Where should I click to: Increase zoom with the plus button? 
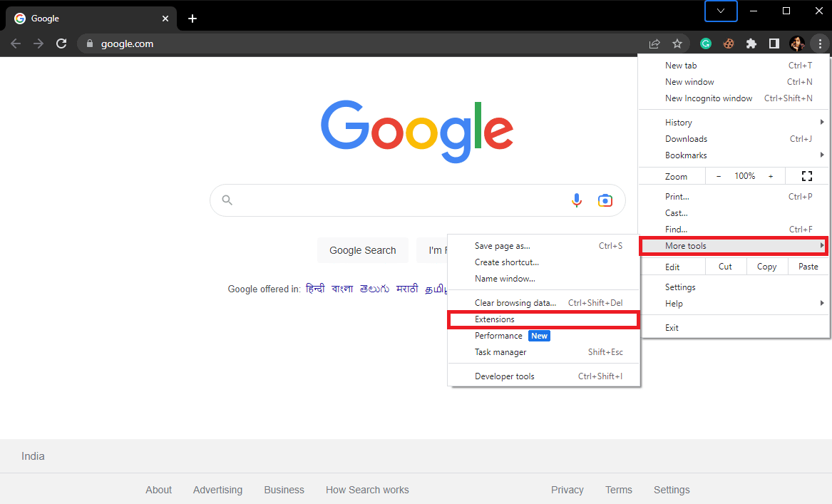pos(771,176)
